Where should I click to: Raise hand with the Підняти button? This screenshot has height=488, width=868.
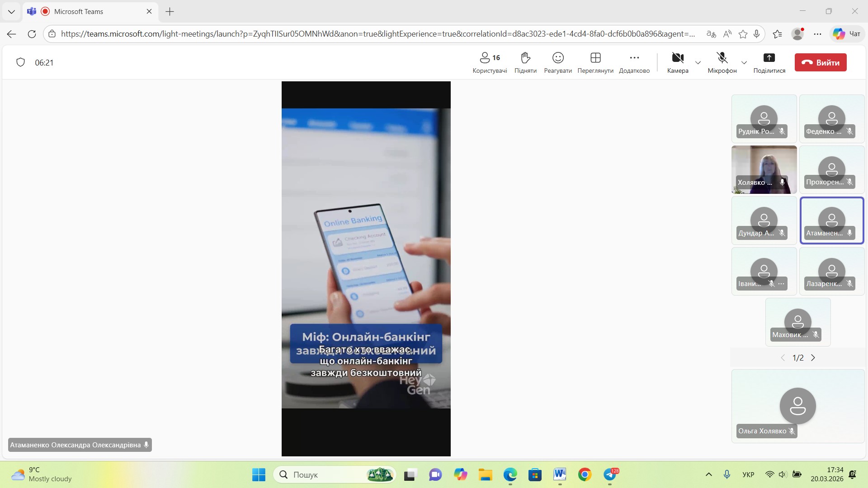[525, 62]
